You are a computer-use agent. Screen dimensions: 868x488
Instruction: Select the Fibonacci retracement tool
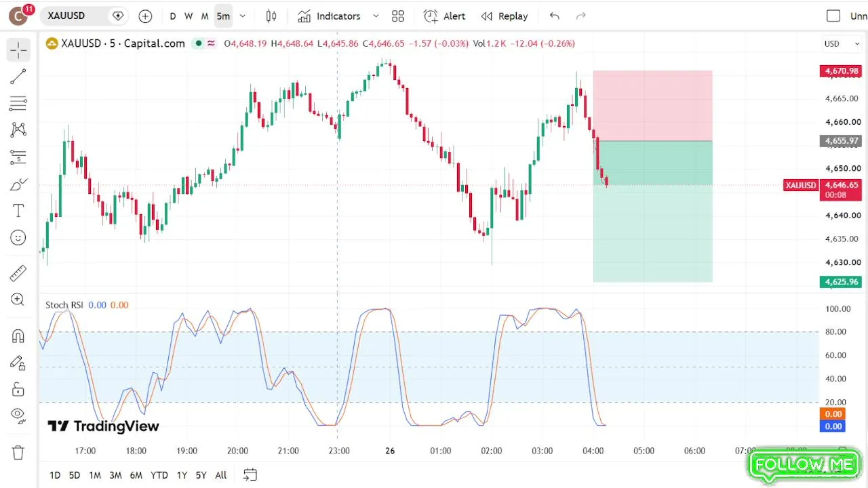[18, 104]
